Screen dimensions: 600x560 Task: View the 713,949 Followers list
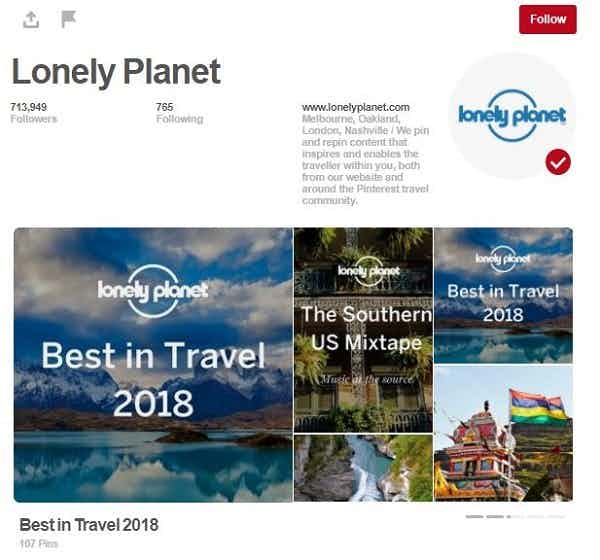click(x=34, y=114)
